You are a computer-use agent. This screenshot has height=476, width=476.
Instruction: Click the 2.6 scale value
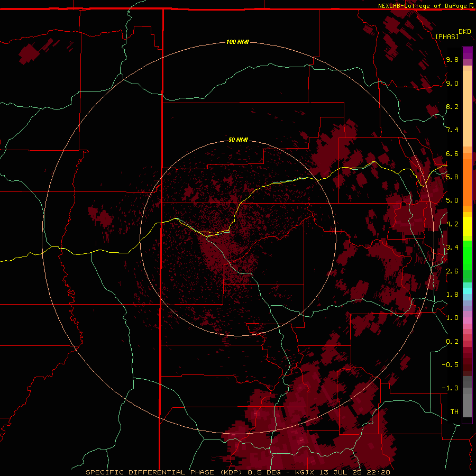point(452,271)
